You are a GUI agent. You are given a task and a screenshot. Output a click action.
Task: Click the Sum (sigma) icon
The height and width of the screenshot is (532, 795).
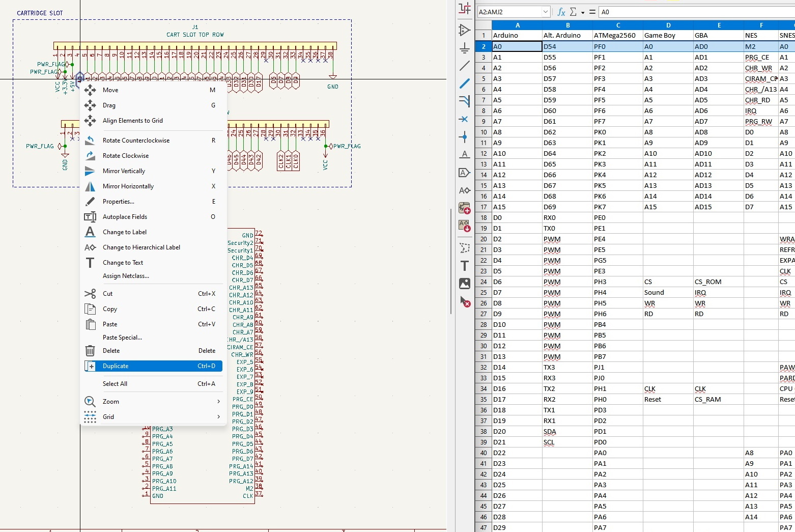[x=573, y=12]
